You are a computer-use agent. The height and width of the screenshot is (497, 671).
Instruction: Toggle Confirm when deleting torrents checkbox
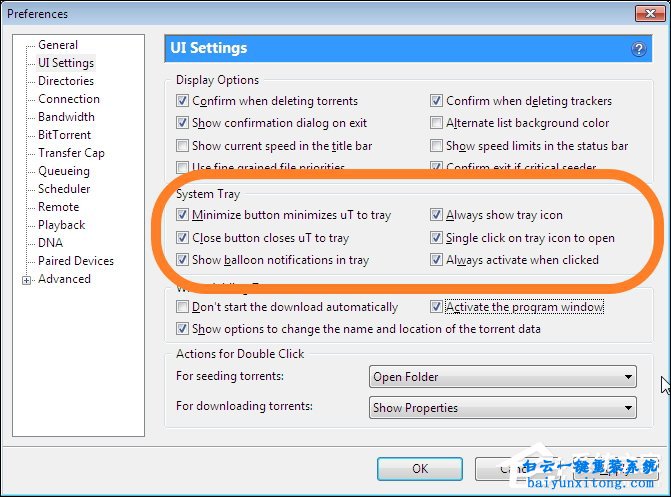(182, 101)
